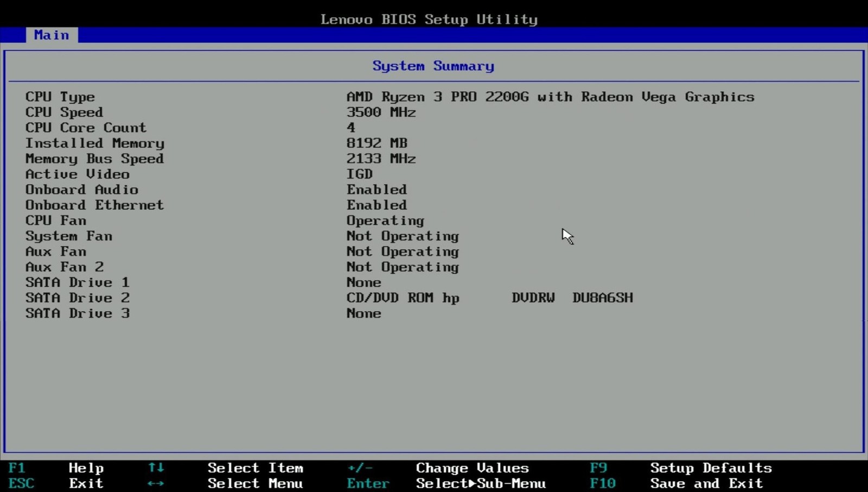
Task: Select System Fan's Not Operating status
Action: [x=403, y=237]
